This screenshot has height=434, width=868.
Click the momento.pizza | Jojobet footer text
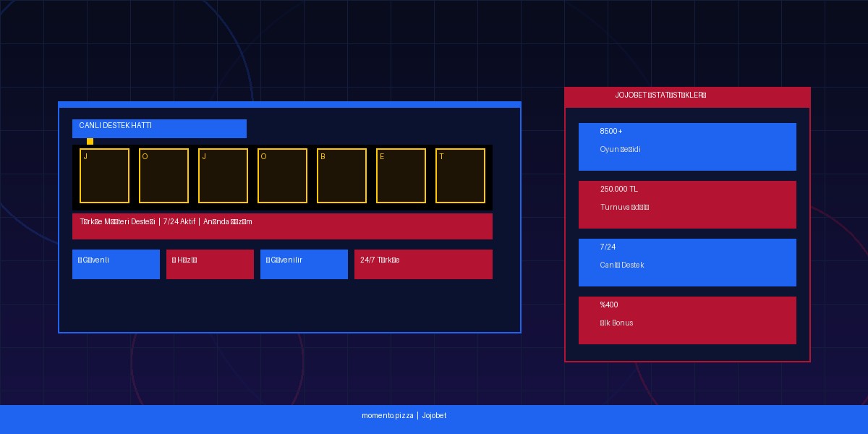[x=404, y=415]
